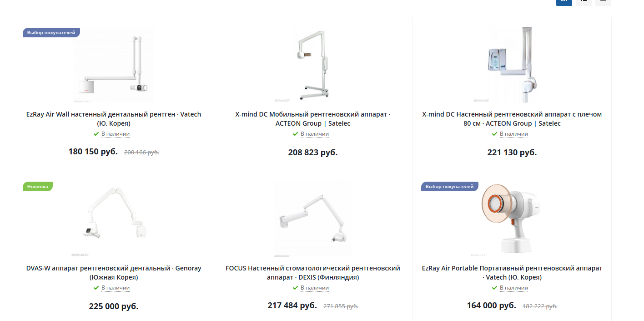Open the DVAS-W Genoray product image
Viewport: 644px width, 321px height.
point(114,219)
